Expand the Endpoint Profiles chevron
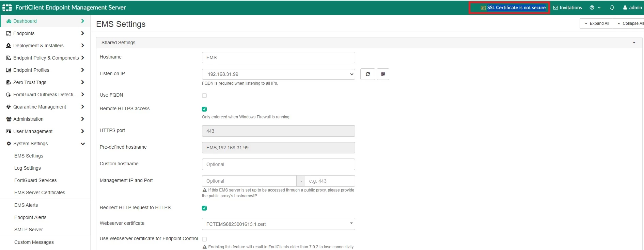The width and height of the screenshot is (644, 250). click(x=82, y=70)
